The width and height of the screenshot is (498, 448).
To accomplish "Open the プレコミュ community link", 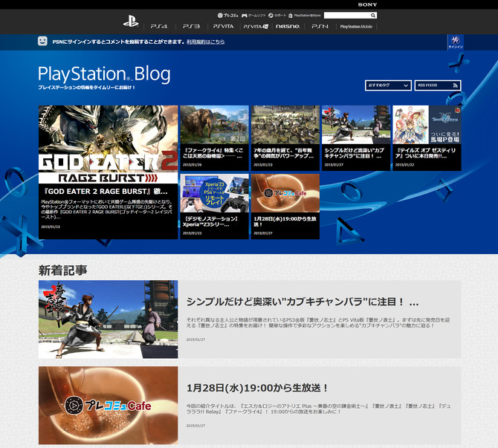I will coord(228,16).
